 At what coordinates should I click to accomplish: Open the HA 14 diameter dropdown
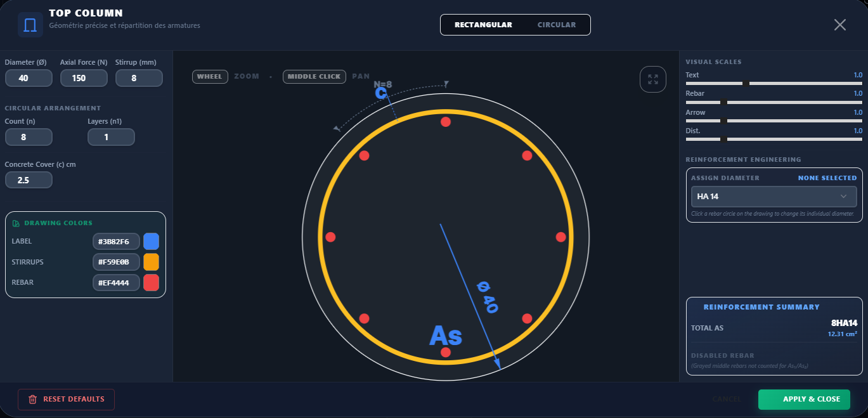774,197
